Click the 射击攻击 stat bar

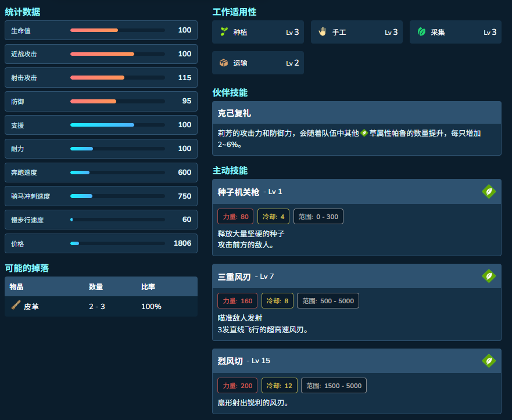(x=117, y=78)
